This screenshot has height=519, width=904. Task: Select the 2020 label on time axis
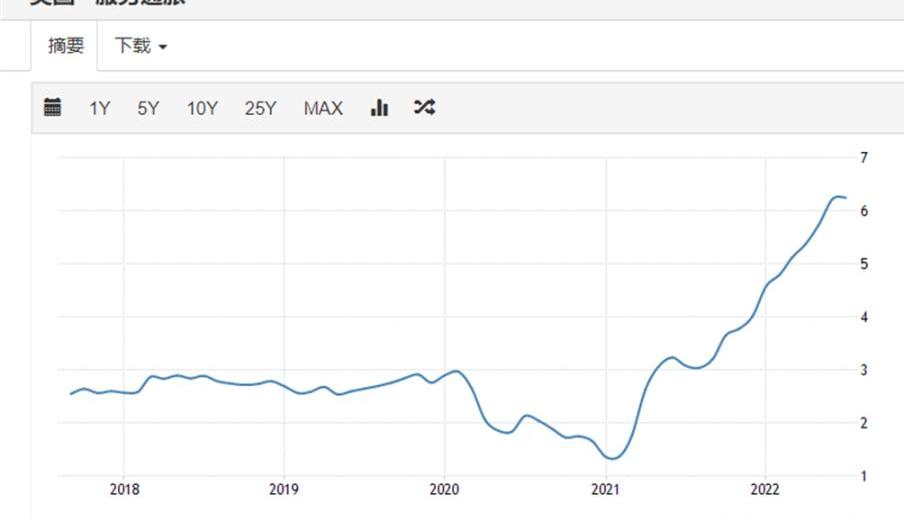(444, 490)
